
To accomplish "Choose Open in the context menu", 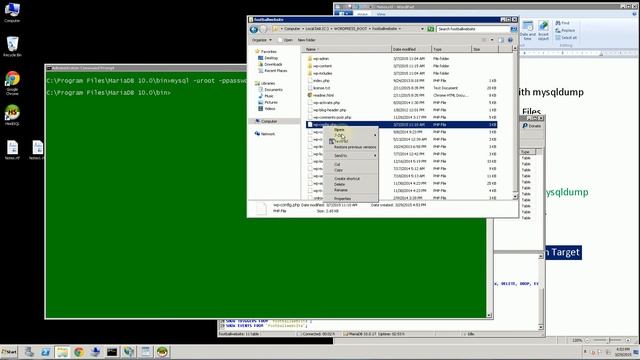I will [x=351, y=130].
